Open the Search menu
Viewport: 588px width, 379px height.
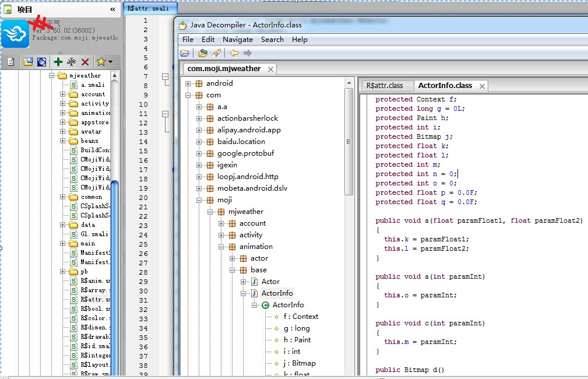[272, 40]
